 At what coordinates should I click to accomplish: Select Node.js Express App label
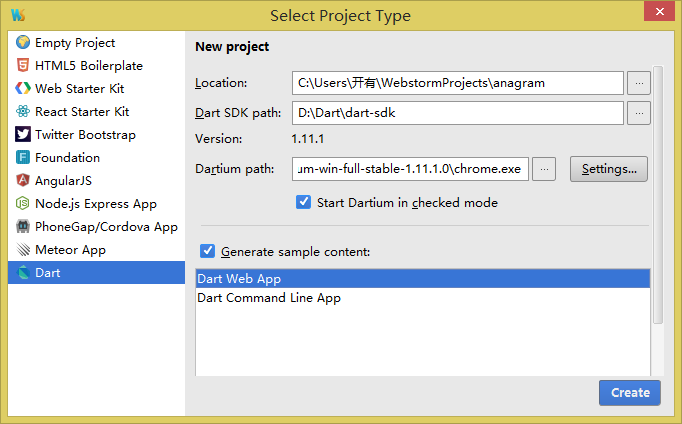[x=96, y=204]
